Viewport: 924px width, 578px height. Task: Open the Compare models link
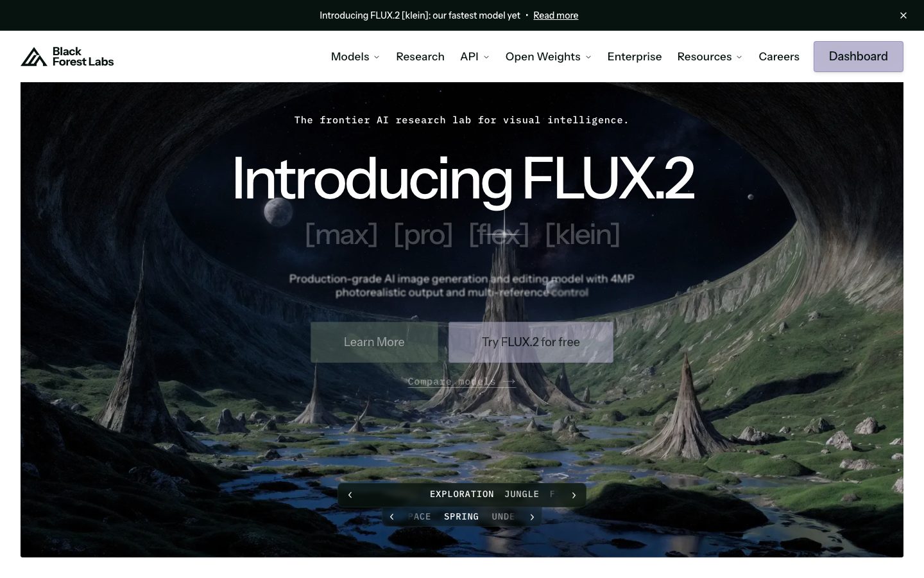(461, 381)
